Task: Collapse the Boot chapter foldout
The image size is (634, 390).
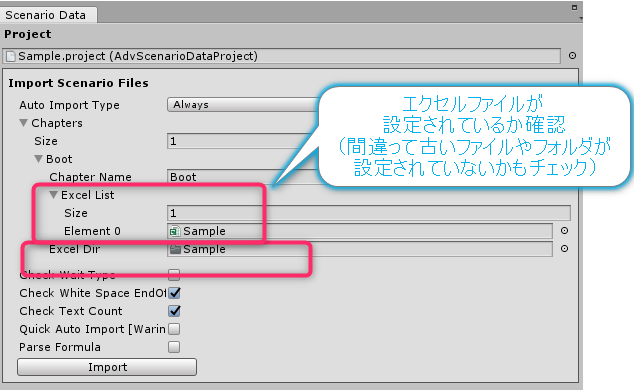Action: 38,159
